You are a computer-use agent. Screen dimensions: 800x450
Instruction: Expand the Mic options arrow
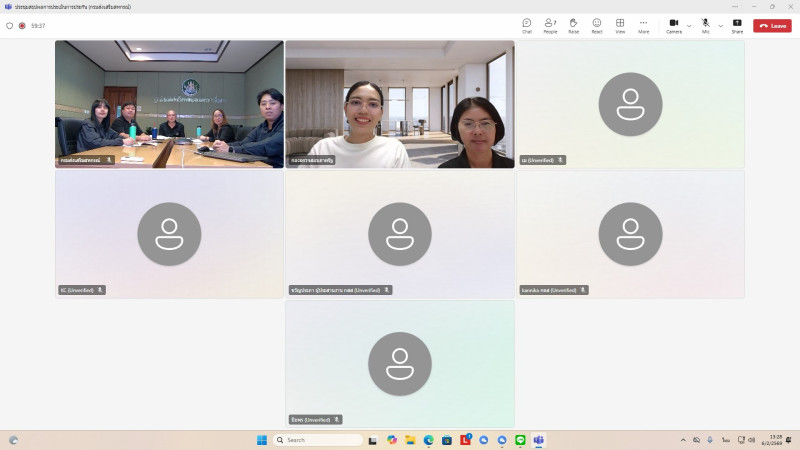tap(720, 26)
